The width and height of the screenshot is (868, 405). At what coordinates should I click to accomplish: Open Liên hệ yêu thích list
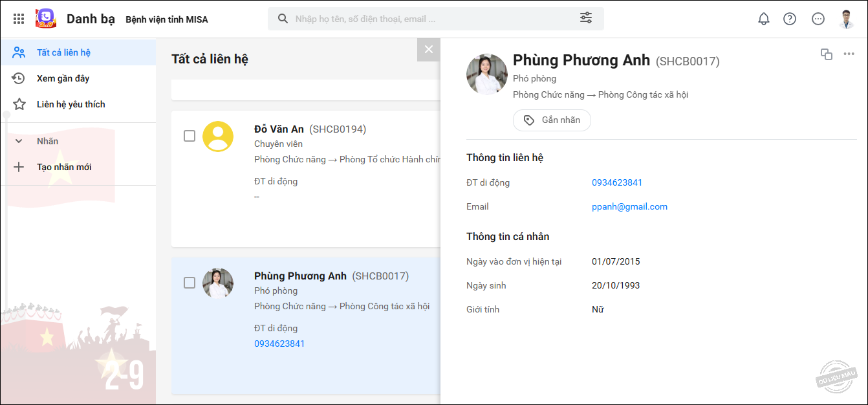tap(71, 104)
